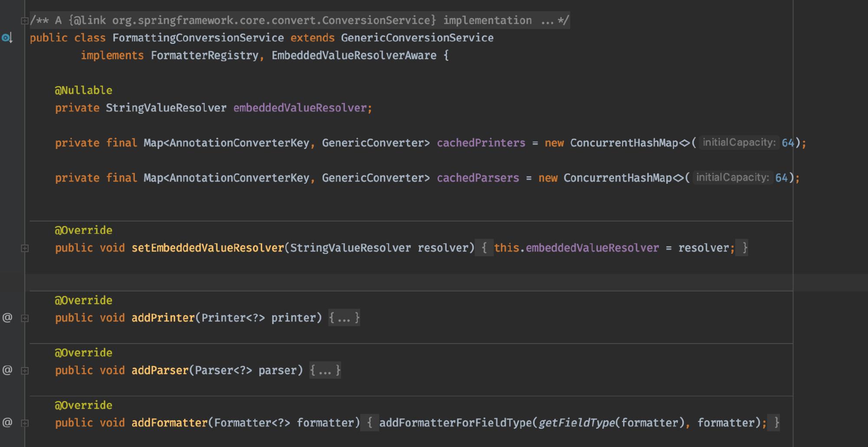The image size is (868, 447).
Task: Click AnnotationConverterKey on cachedPrinters line
Action: coord(239,143)
